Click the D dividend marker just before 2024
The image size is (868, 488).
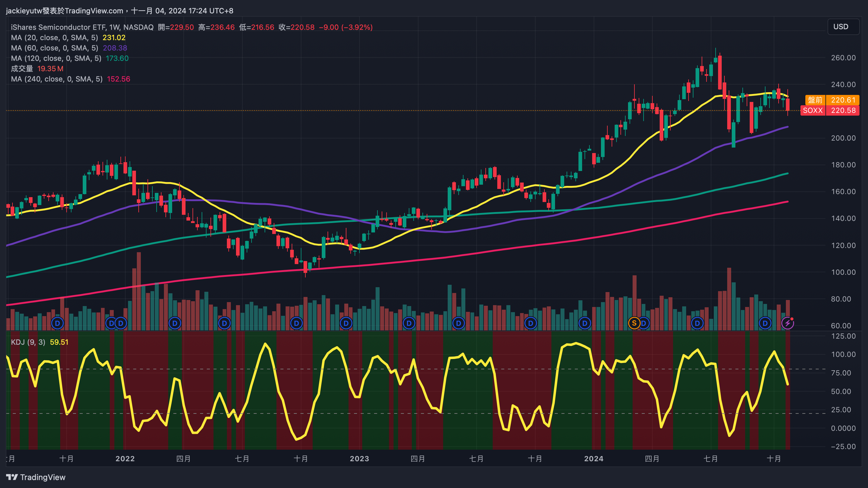(x=585, y=323)
